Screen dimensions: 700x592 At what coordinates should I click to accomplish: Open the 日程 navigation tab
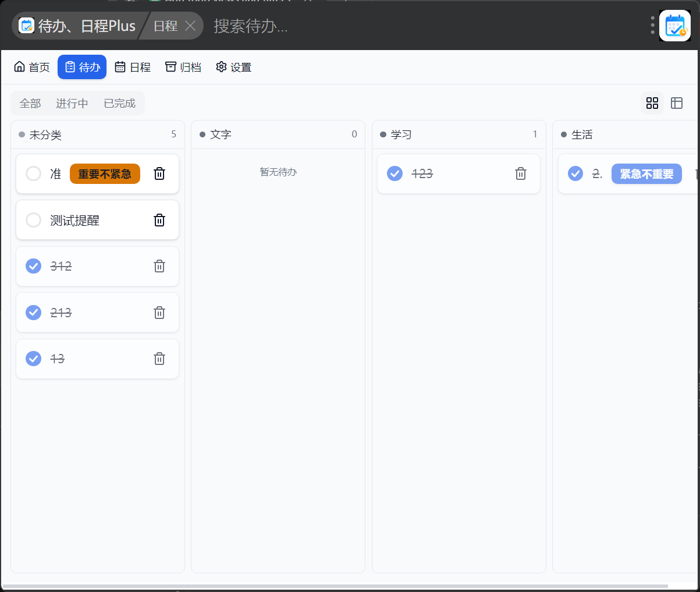point(133,67)
